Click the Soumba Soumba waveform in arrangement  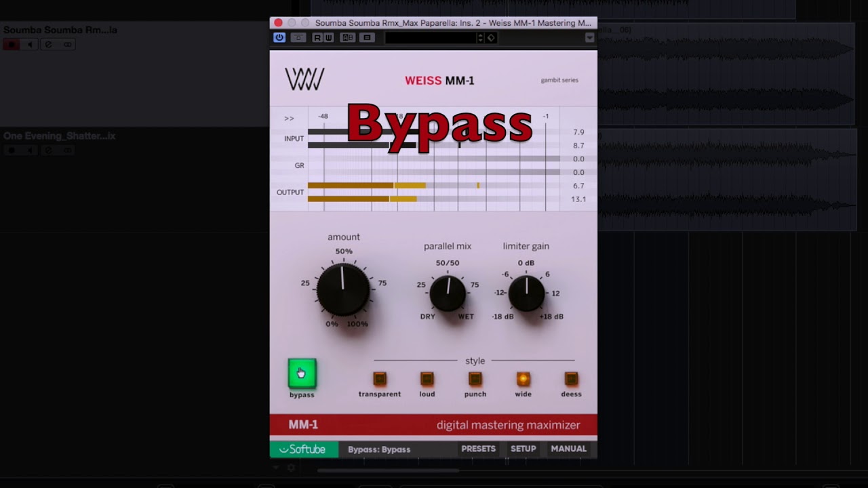click(x=726, y=75)
